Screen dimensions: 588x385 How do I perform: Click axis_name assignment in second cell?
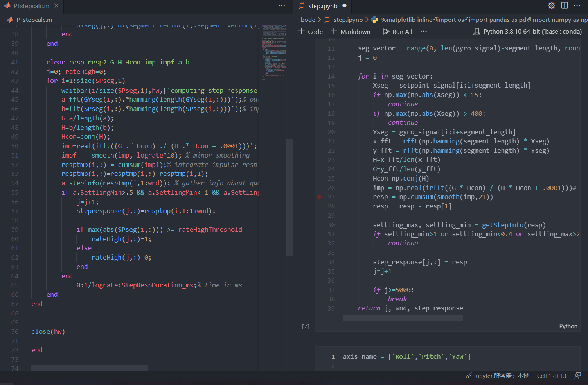click(407, 356)
